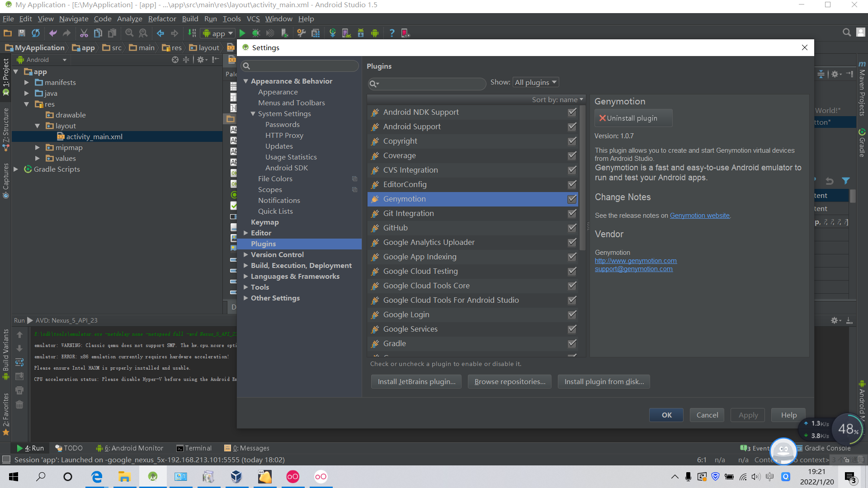868x488 pixels.
Task: Click the Cut scissors icon
Action: tap(84, 33)
